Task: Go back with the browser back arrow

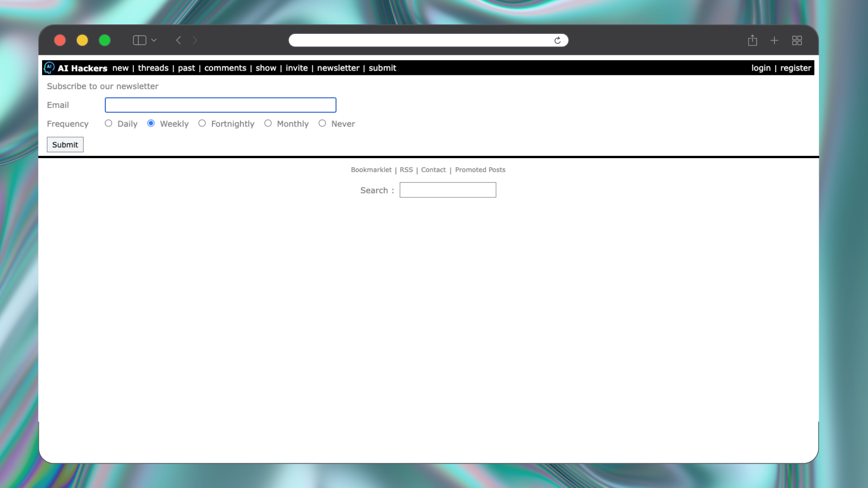Action: pyautogui.click(x=179, y=40)
